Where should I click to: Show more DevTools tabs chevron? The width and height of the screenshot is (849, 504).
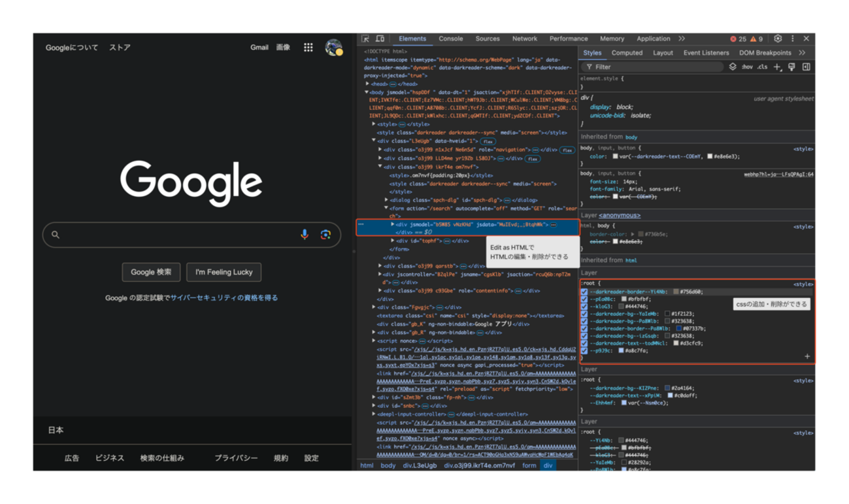coord(682,39)
